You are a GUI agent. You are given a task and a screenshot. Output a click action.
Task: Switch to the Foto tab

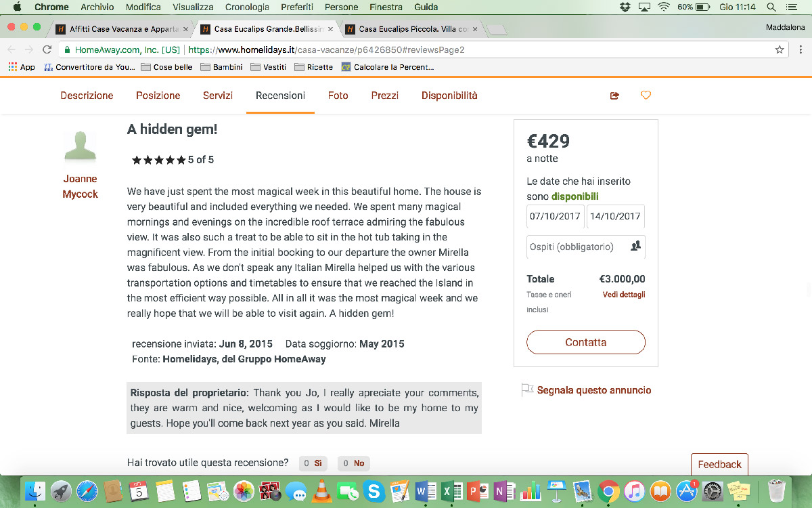(x=338, y=96)
